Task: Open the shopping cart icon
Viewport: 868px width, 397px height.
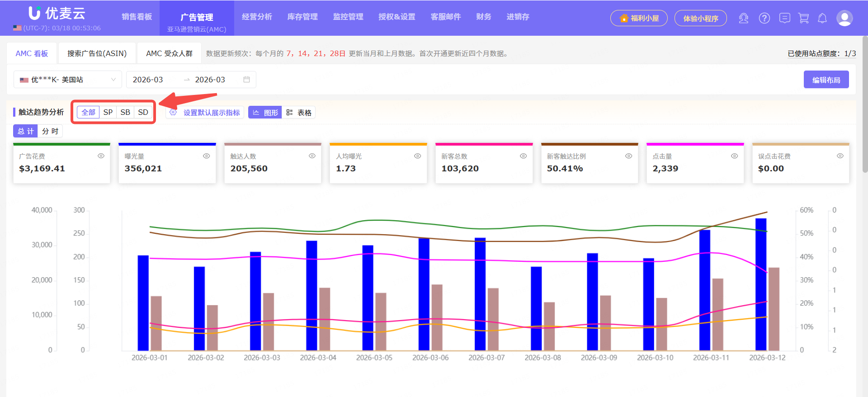Action: coord(803,18)
